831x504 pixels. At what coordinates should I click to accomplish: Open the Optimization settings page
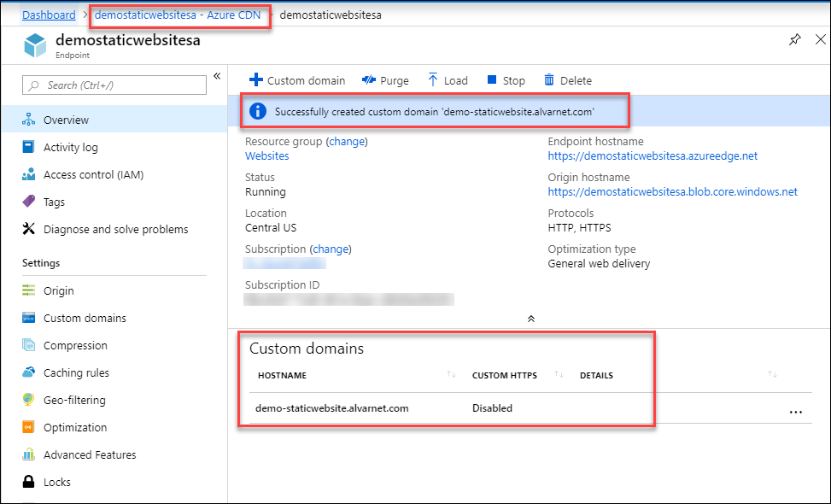(114, 427)
